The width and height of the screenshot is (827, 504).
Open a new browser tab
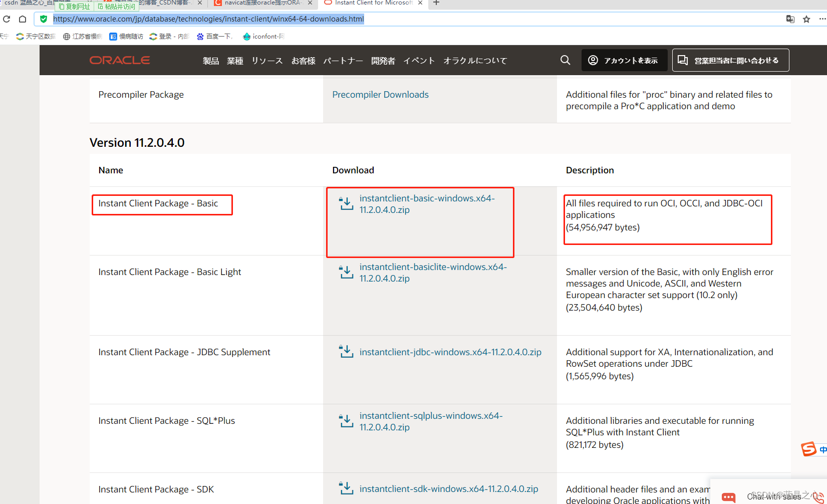(x=436, y=3)
